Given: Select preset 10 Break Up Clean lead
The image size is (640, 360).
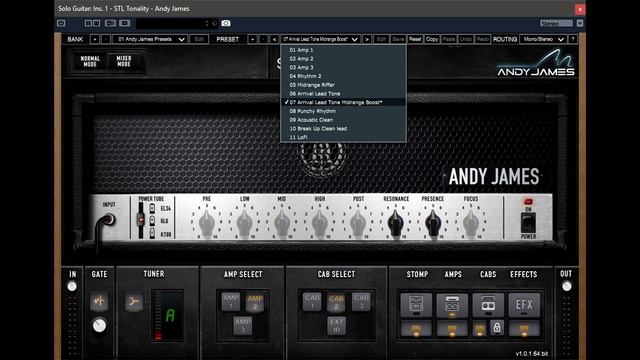Looking at the screenshot, I should [343, 129].
